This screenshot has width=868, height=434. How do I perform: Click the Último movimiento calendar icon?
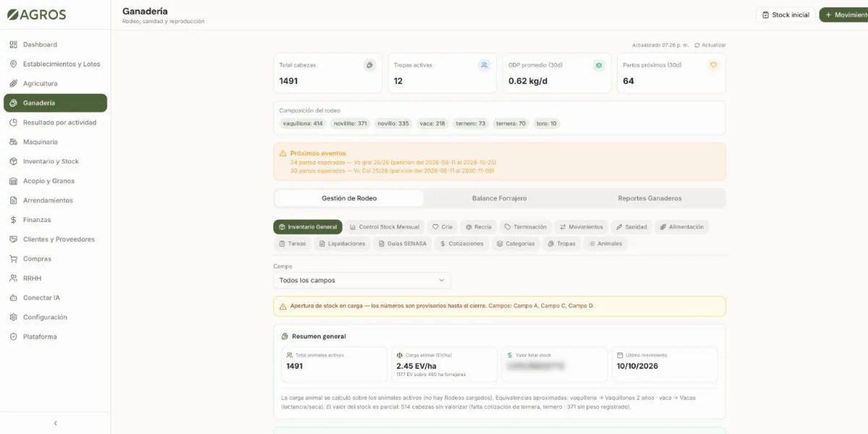point(620,355)
